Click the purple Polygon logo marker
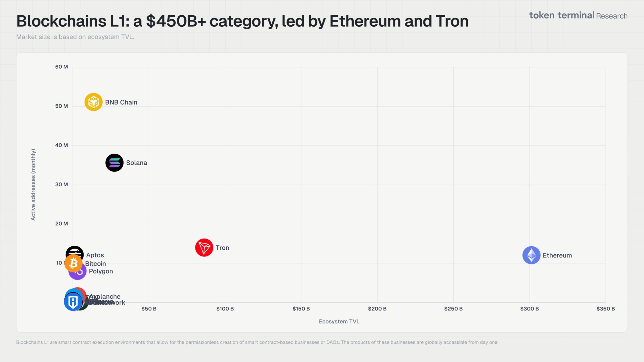 (x=81, y=275)
